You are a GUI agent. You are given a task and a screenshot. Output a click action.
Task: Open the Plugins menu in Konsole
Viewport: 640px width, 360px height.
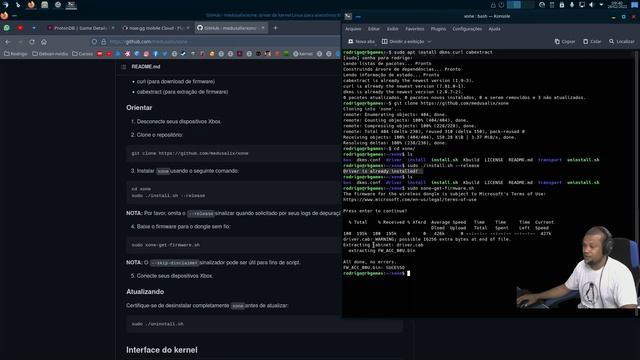(x=438, y=29)
